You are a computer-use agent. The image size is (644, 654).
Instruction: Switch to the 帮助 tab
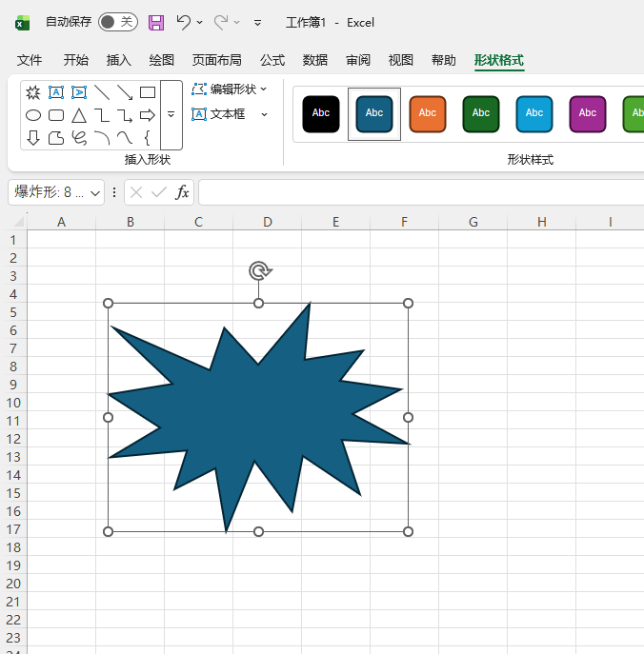[443, 60]
